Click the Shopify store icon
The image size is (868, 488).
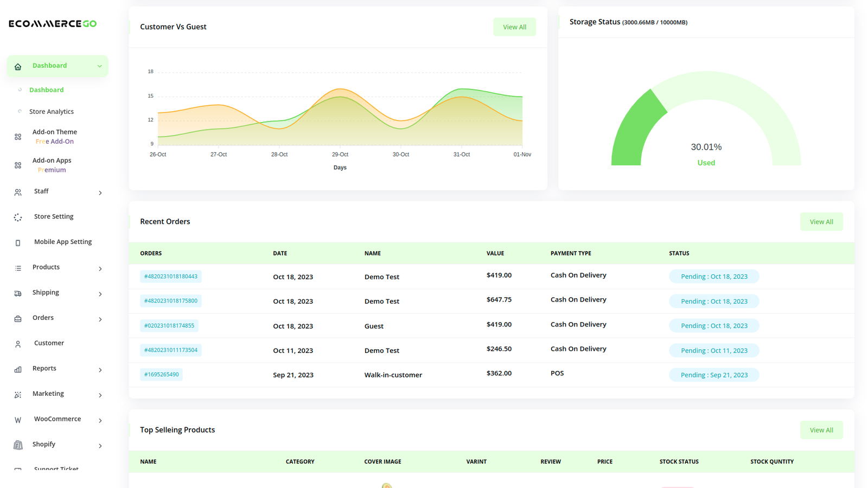18,445
